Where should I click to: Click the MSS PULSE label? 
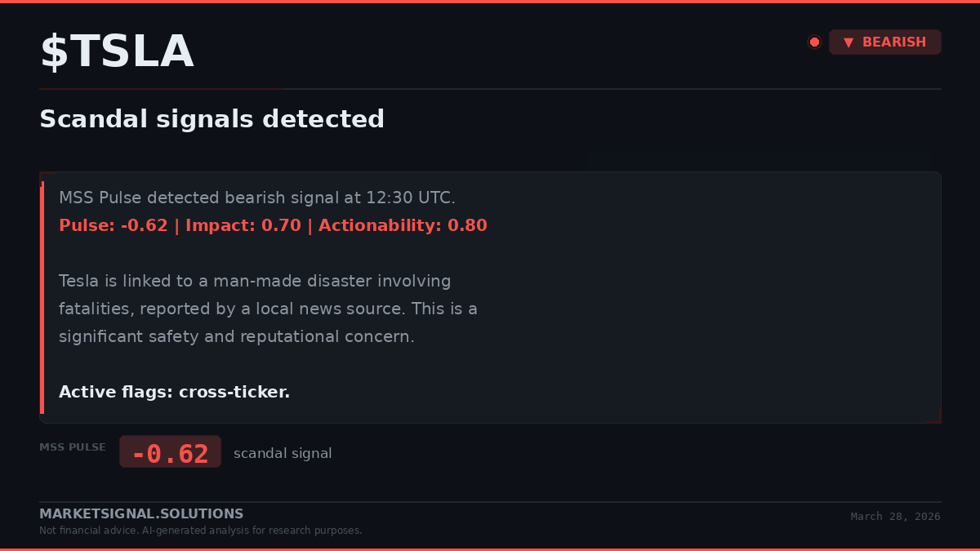point(73,447)
